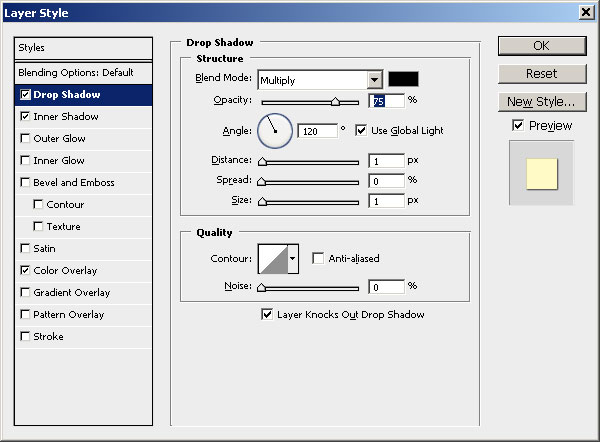
Task: Enable the Gradient Overlay checkbox
Action: tap(25, 292)
